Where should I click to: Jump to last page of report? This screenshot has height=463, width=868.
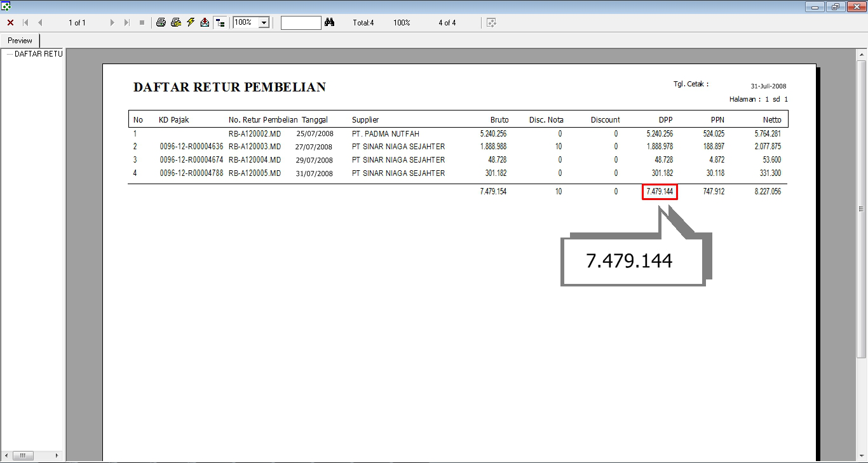pos(127,23)
